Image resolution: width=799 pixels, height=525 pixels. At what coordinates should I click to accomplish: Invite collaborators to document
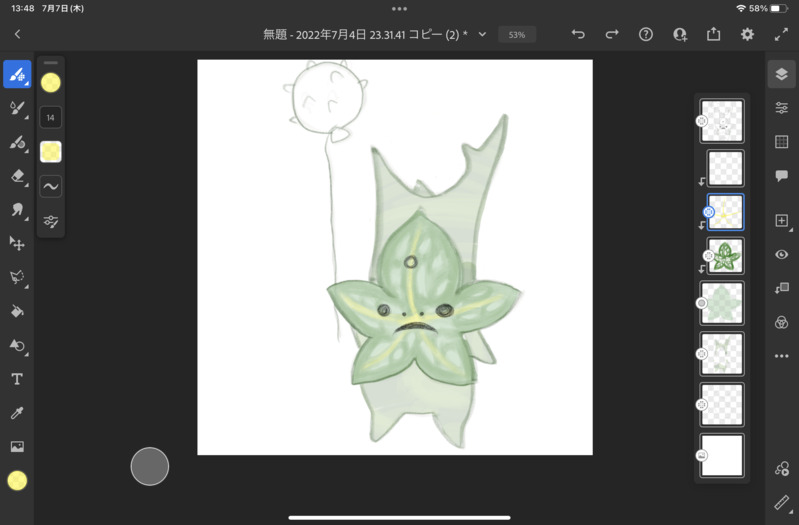[x=680, y=34]
